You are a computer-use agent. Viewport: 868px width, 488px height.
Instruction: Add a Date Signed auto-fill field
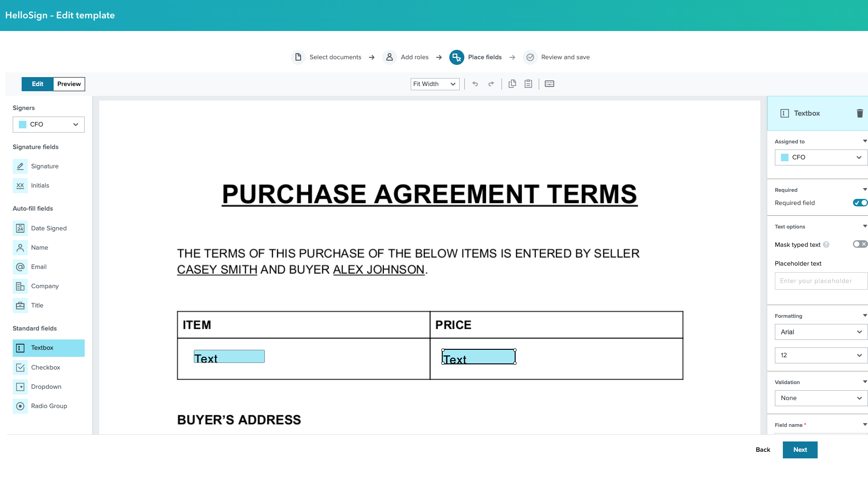coord(49,228)
